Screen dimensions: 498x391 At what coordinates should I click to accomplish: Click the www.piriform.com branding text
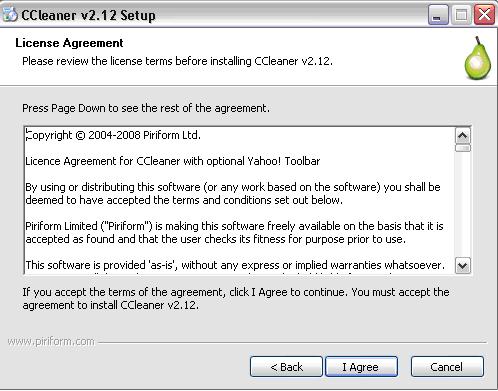51,342
